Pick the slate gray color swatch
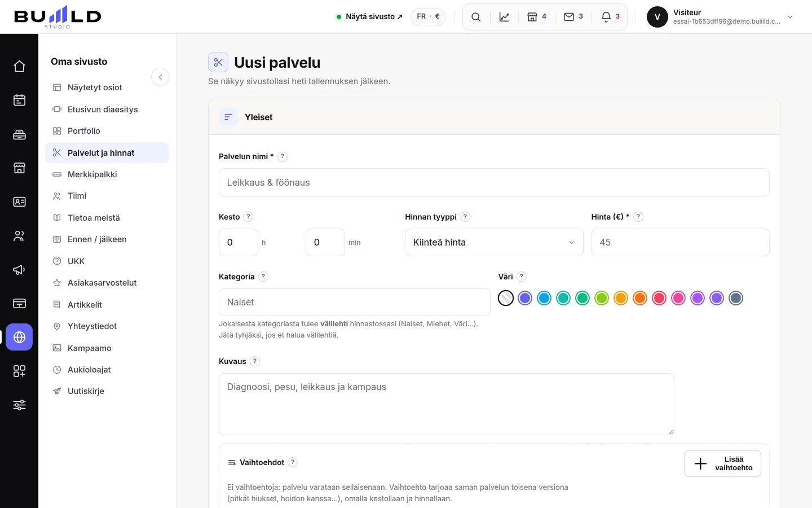Screen dimensions: 812x508 (x=736, y=298)
